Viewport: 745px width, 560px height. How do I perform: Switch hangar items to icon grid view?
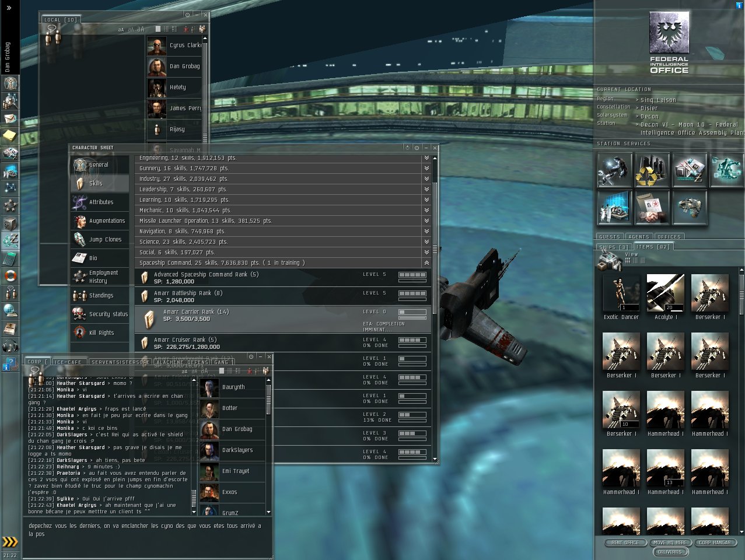(628, 261)
